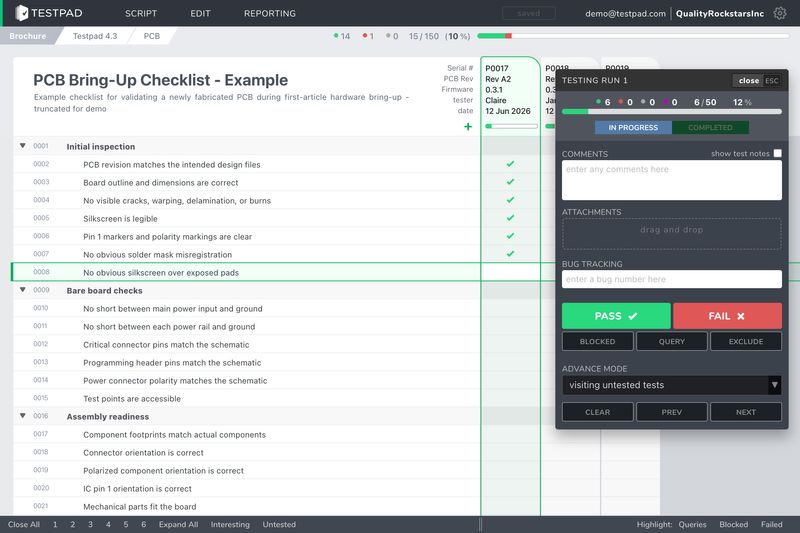Screen dimensions: 800x533
Task: Click the P0017 column progress bar
Action: point(511,126)
